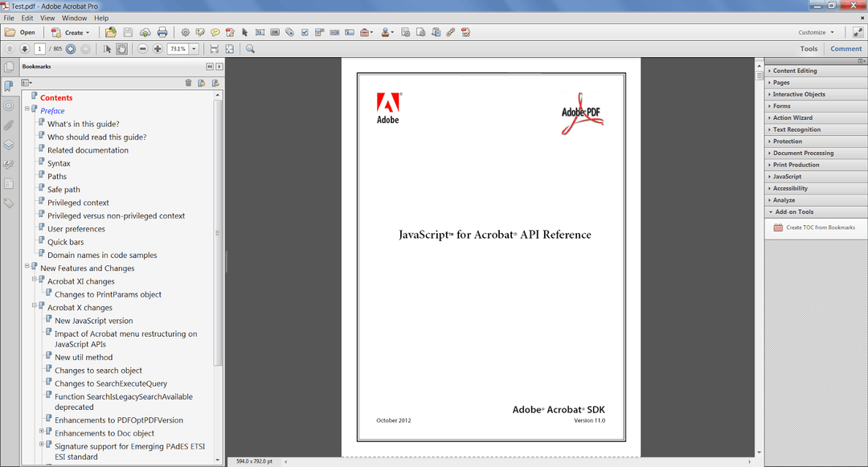Image resolution: width=868 pixels, height=467 pixels.
Task: Select the Hand tool
Action: pos(121,48)
